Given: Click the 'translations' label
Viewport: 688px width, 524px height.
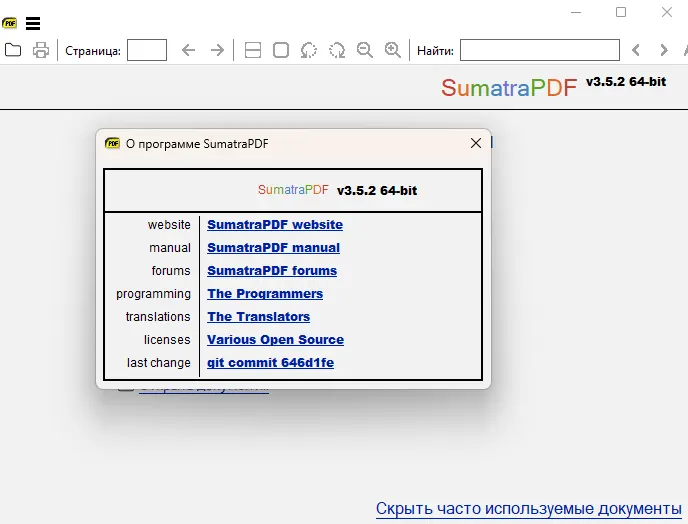Looking at the screenshot, I should (158, 317).
